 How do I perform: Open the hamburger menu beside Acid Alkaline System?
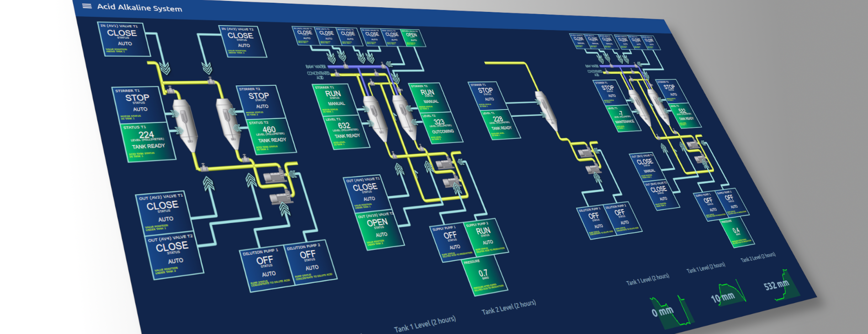pyautogui.click(x=87, y=6)
